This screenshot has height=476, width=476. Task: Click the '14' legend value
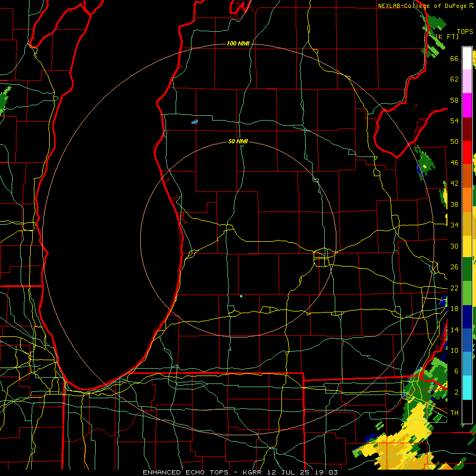tap(454, 329)
